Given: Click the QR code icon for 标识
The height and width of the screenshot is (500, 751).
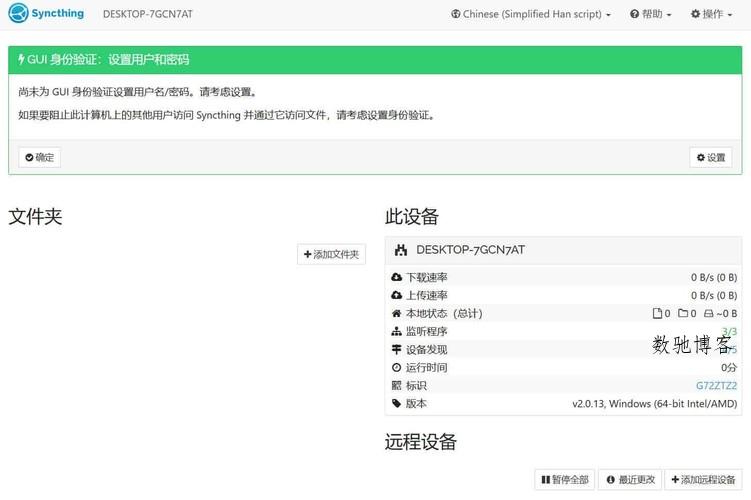Looking at the screenshot, I should click(x=397, y=386).
